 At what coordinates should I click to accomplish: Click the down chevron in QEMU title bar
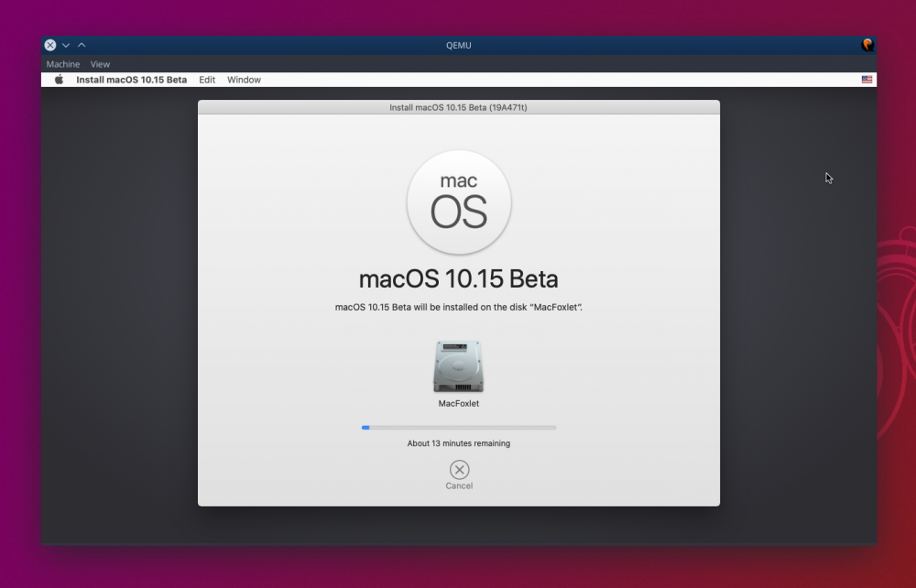pos(66,45)
